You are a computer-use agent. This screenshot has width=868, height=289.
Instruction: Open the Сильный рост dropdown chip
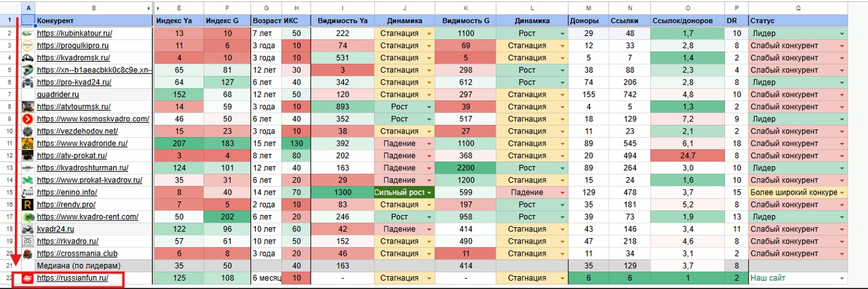pyautogui.click(x=430, y=193)
